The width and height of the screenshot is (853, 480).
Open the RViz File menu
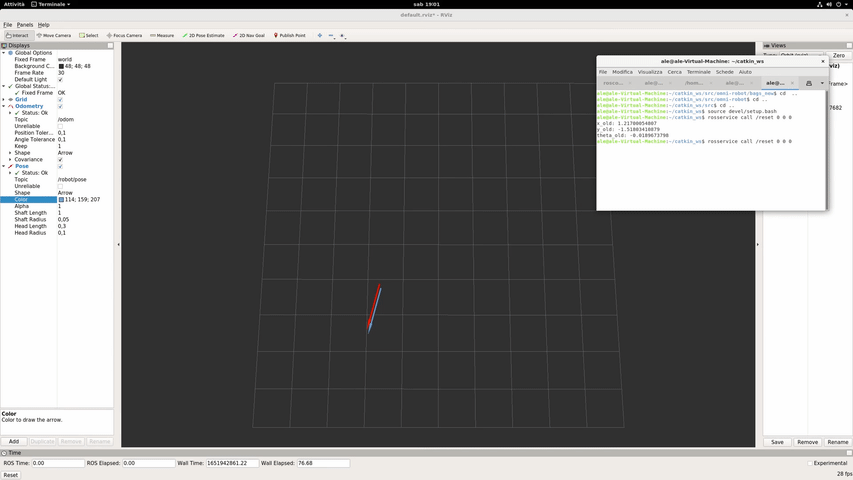click(x=8, y=24)
